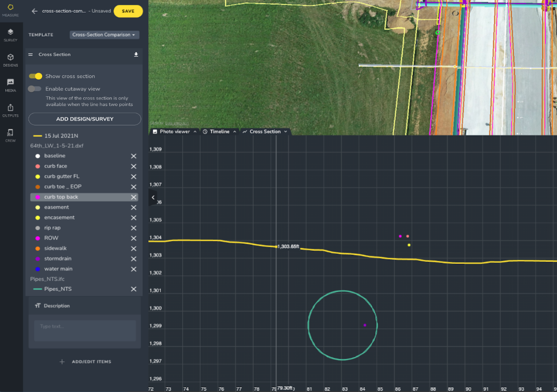Click the yellow SAVE button
This screenshot has height=392, width=557.
click(x=128, y=11)
